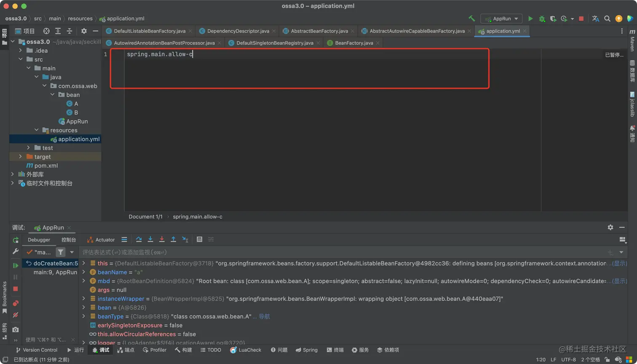Click the Resume Program icon
The image size is (637, 364).
click(16, 265)
